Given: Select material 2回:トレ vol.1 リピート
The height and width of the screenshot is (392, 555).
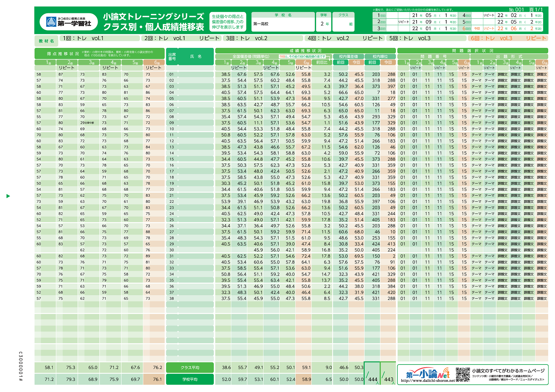Looking at the screenshot, I should pyautogui.click(x=181, y=38).
